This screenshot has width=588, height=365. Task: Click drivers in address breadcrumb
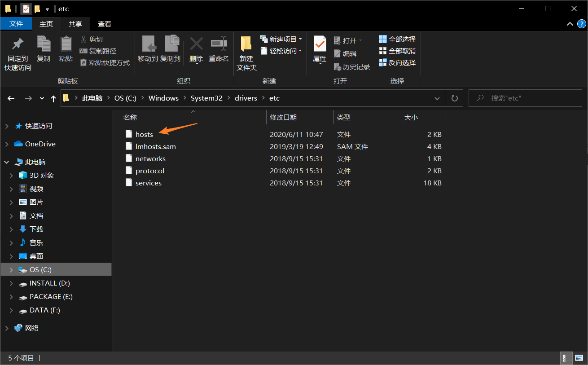pyautogui.click(x=246, y=98)
